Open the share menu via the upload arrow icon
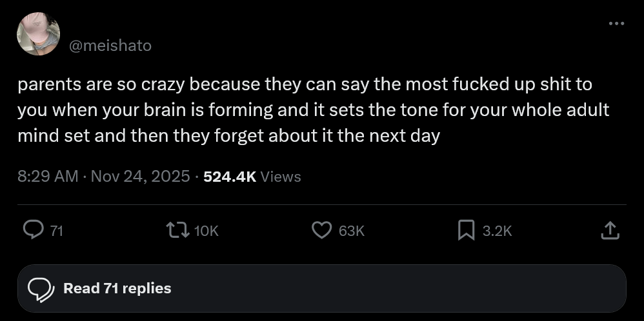The width and height of the screenshot is (644, 321). tap(610, 230)
